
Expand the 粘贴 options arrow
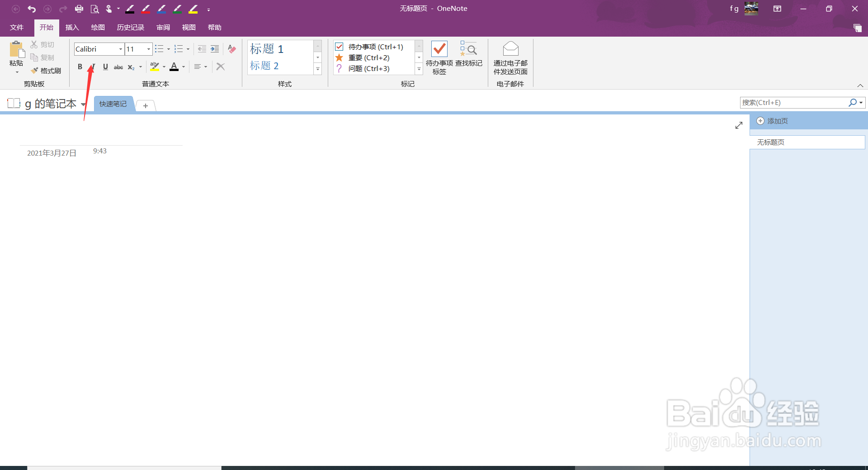point(17,72)
